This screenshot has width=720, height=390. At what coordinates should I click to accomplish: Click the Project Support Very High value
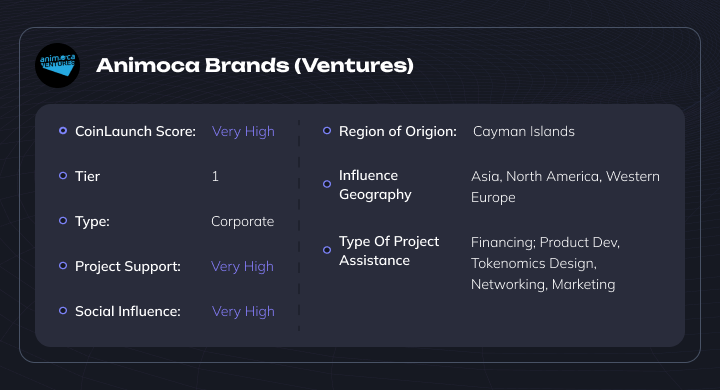[242, 266]
